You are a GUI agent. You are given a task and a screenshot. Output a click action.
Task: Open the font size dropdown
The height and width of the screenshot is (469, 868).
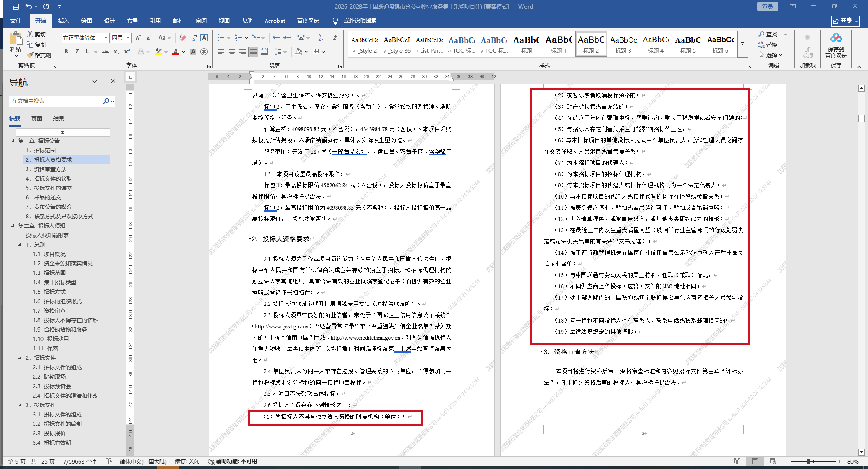coord(128,38)
